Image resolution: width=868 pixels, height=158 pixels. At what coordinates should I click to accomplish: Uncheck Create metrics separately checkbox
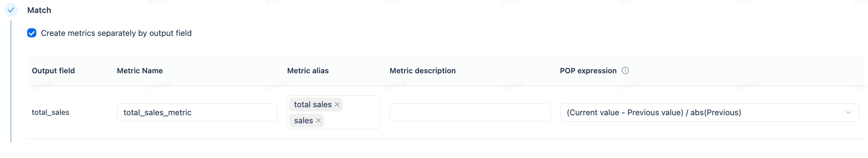tap(32, 33)
